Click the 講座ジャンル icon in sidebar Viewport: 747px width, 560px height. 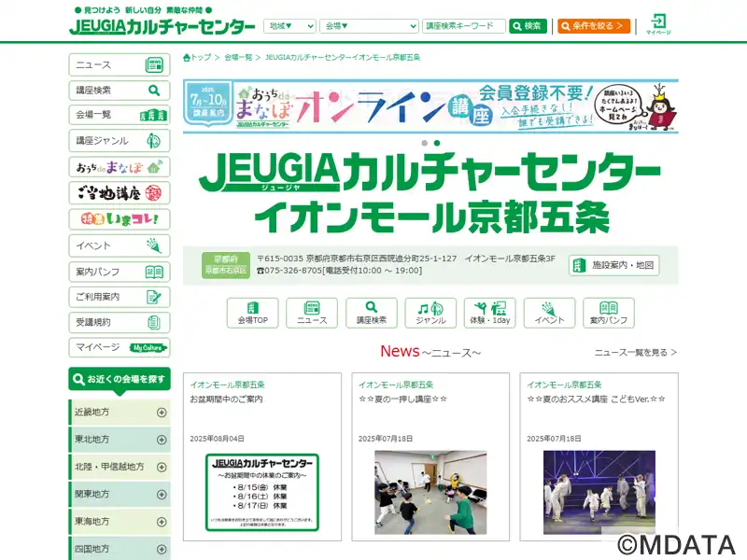[154, 141]
